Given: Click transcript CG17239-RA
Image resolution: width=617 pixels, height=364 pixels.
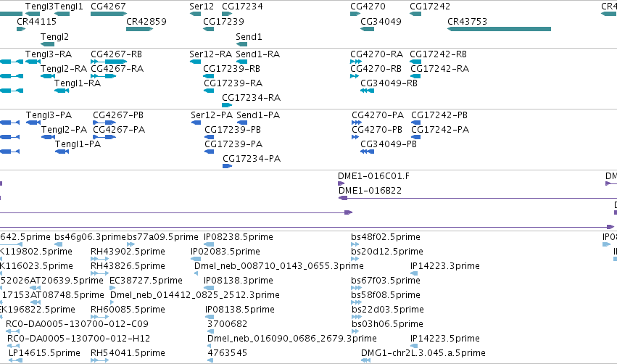Looking at the screenshot, I should click(233, 83).
